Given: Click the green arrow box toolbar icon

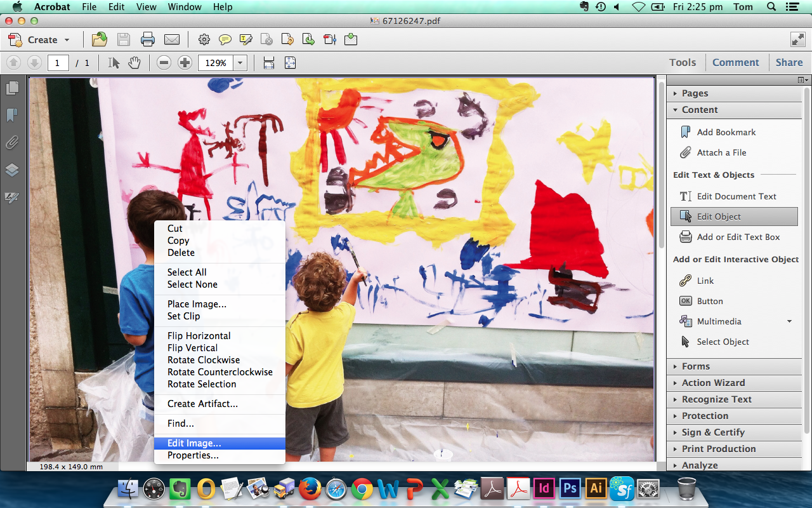Looking at the screenshot, I should coord(351,39).
